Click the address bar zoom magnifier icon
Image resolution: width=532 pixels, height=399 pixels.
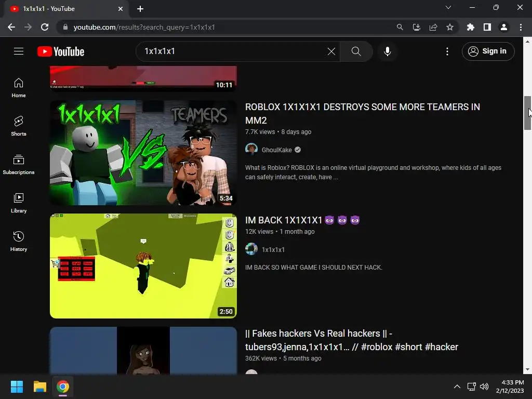400,27
